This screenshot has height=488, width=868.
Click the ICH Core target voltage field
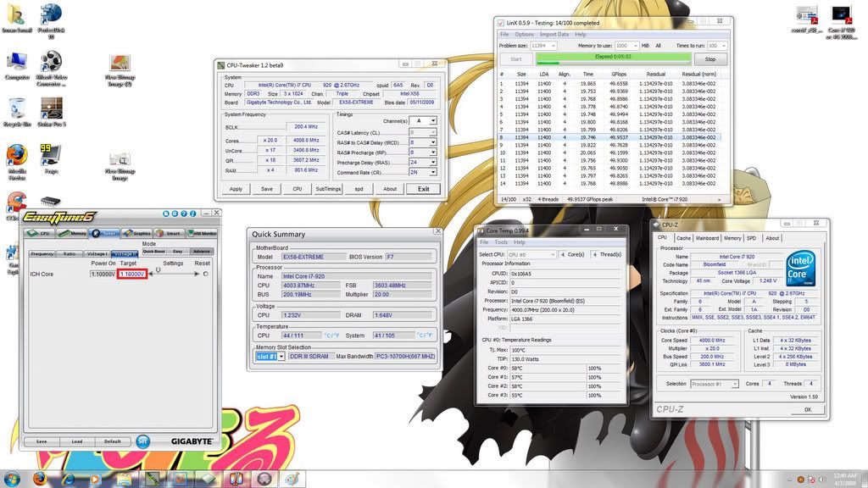pos(133,274)
